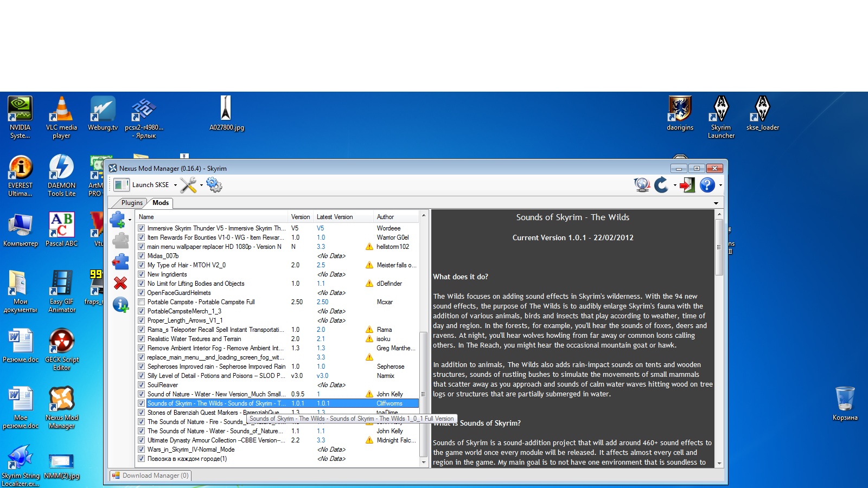Click the blue question mark help icon

[x=707, y=185]
